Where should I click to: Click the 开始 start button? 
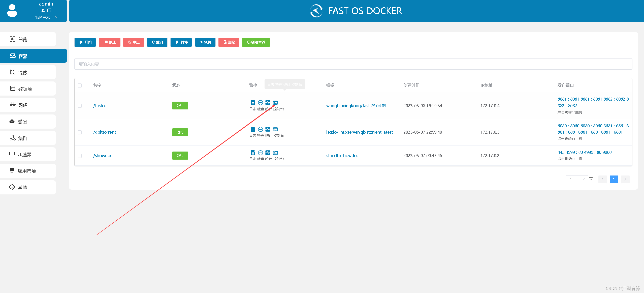(85, 42)
